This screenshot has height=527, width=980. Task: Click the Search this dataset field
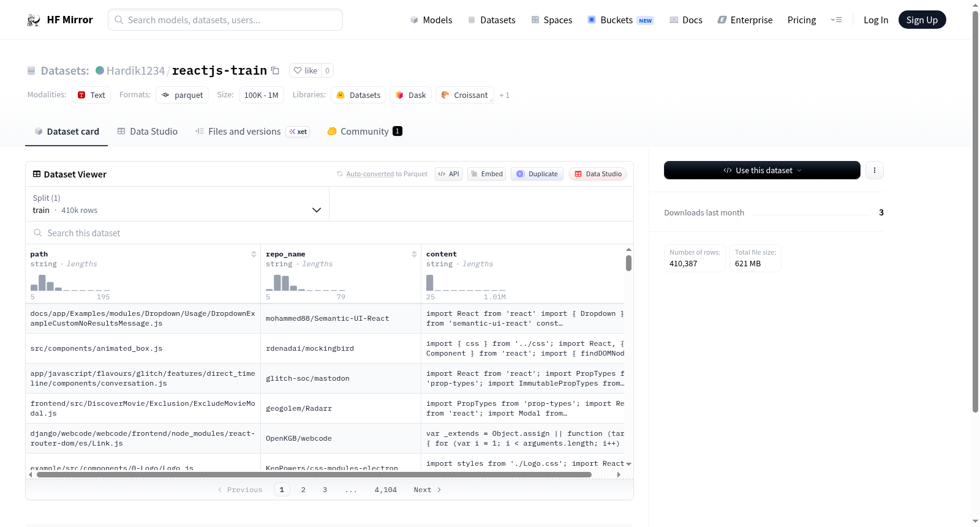point(330,233)
